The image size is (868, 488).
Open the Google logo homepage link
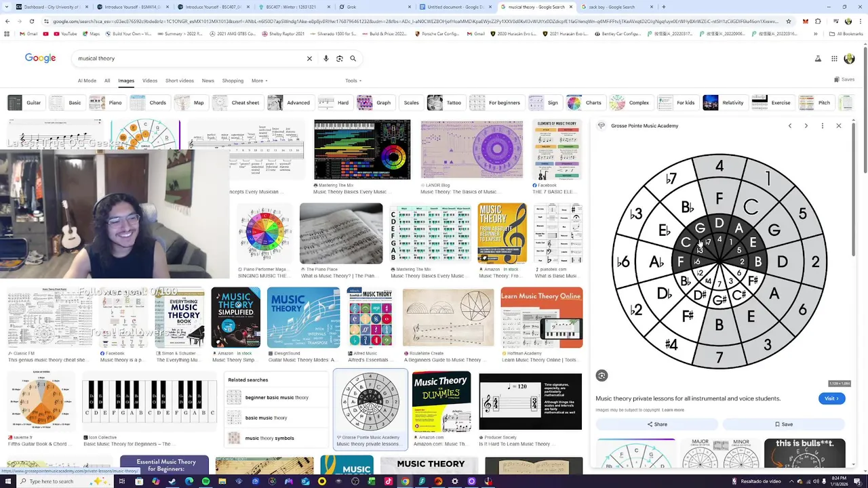[x=41, y=58]
